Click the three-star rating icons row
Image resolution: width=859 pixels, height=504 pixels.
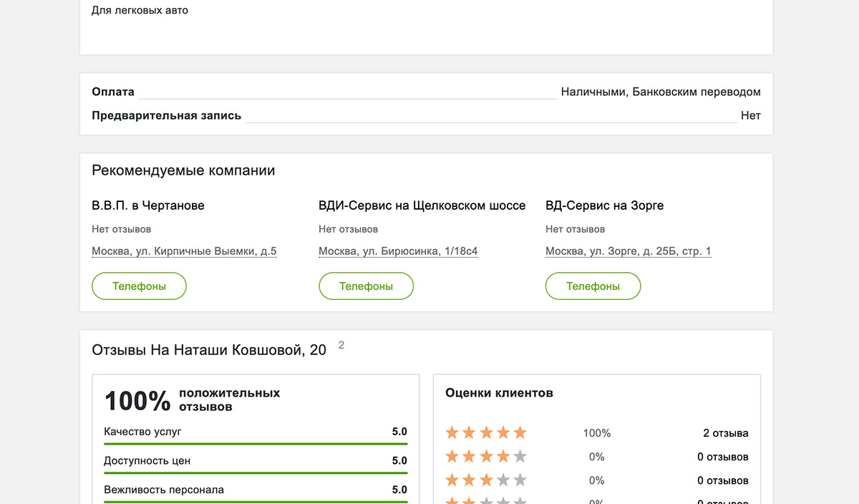coord(486,480)
